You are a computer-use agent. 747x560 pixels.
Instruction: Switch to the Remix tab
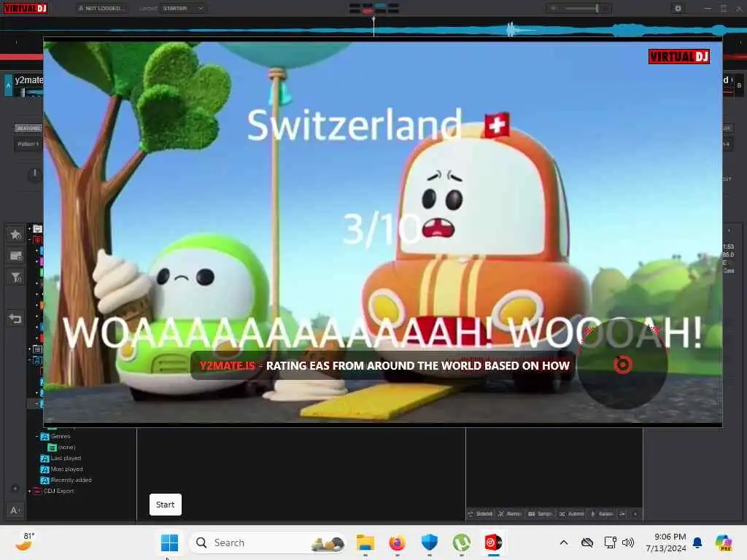click(x=510, y=514)
